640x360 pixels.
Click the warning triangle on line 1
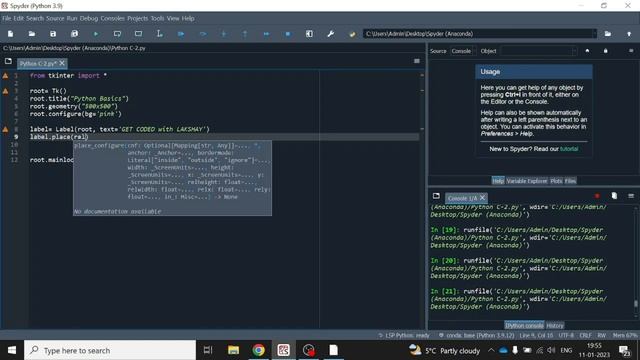5,76
